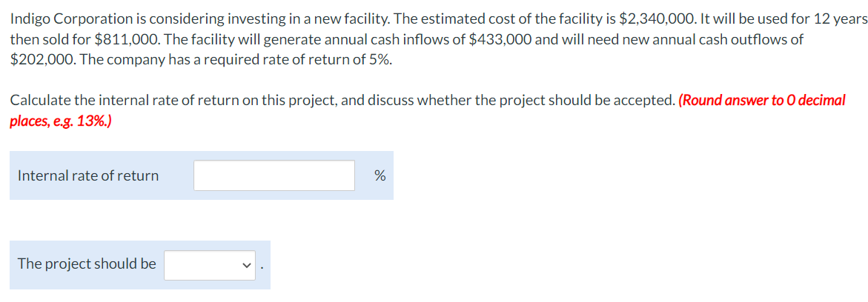Click 'The project should be' label

(87, 264)
